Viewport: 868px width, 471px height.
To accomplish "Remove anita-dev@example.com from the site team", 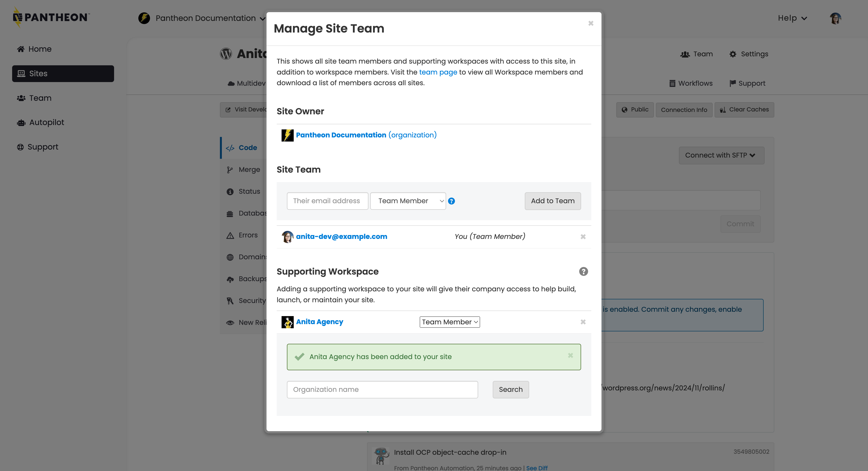I will 583,237.
